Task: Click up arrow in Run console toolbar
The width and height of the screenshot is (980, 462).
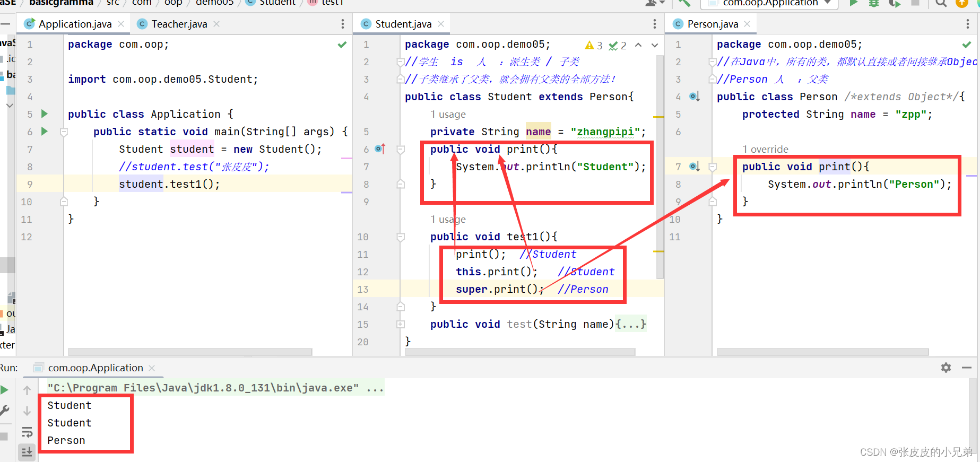Action: click(27, 390)
